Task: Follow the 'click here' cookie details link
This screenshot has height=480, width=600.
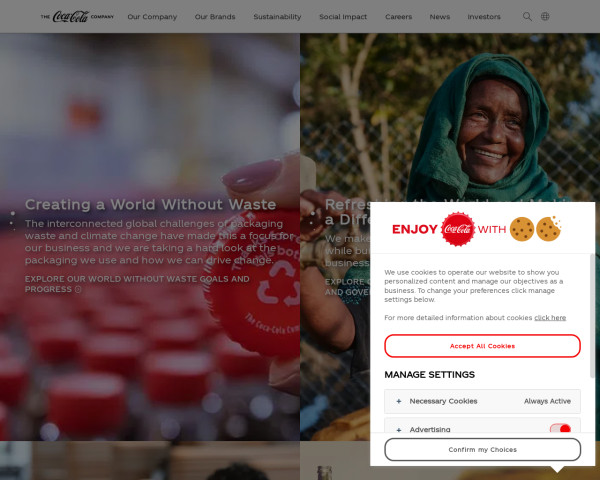Action: point(550,318)
